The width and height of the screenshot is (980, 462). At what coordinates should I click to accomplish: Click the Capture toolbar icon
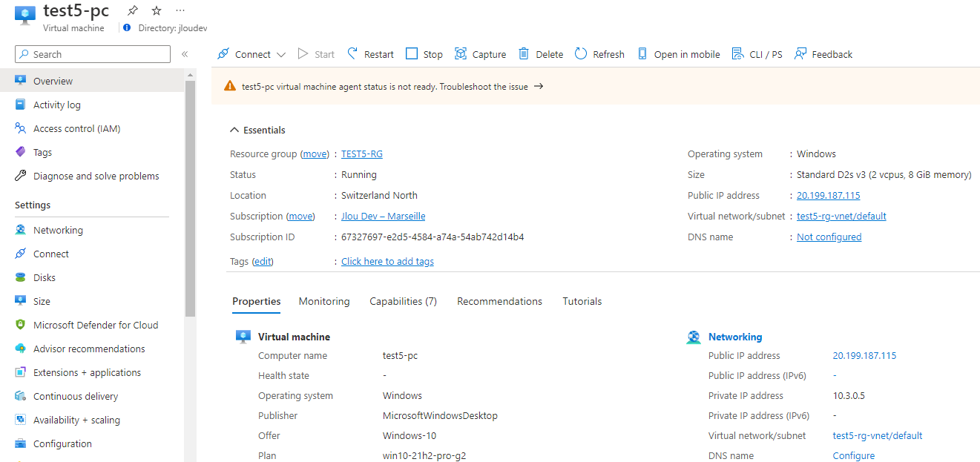tap(461, 53)
